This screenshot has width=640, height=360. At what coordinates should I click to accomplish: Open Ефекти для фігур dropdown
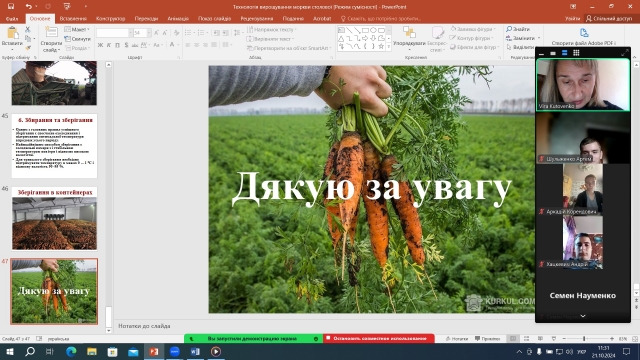click(x=475, y=47)
